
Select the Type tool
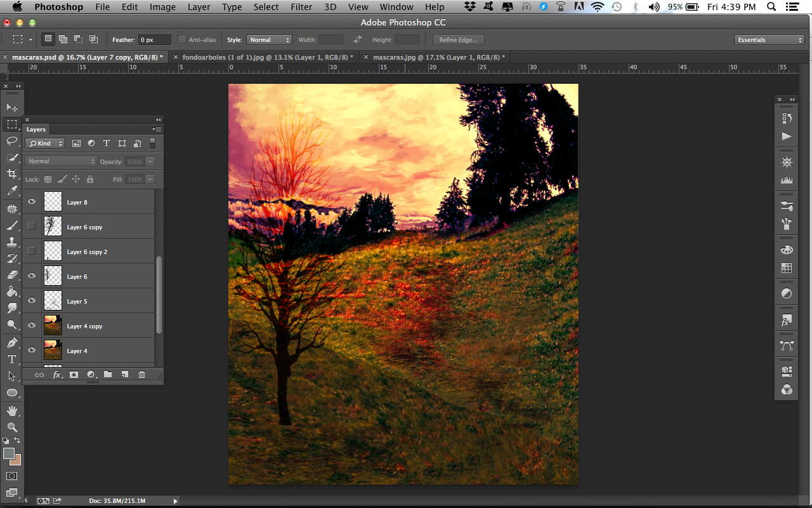(11, 359)
